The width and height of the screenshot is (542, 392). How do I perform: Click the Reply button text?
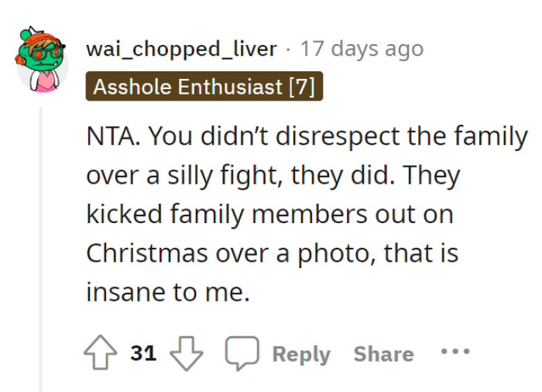coord(301,354)
